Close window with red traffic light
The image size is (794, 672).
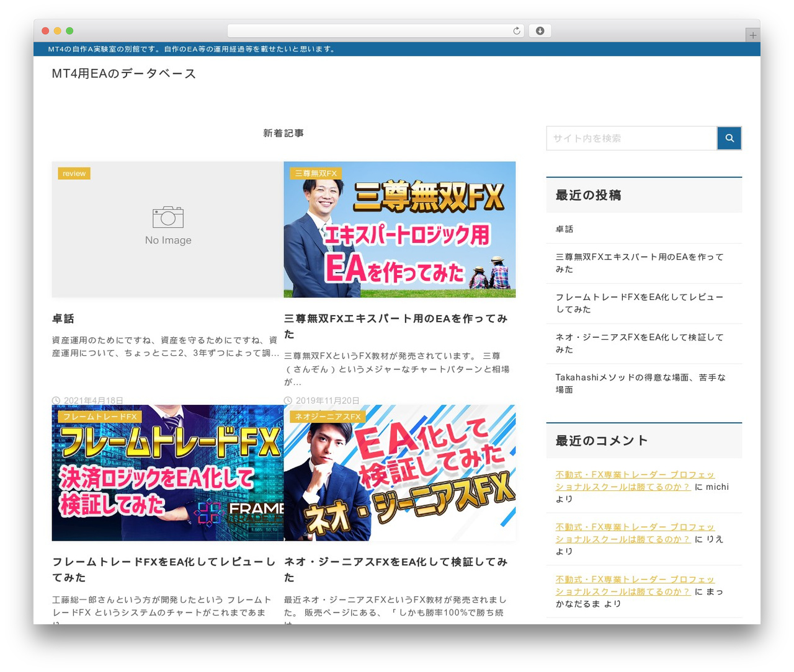click(x=45, y=31)
